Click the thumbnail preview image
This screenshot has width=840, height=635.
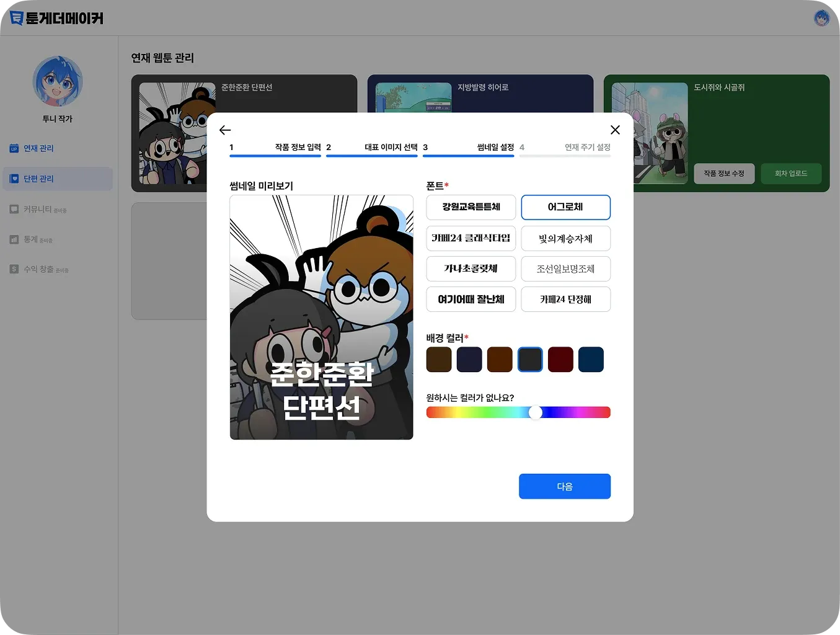point(321,317)
